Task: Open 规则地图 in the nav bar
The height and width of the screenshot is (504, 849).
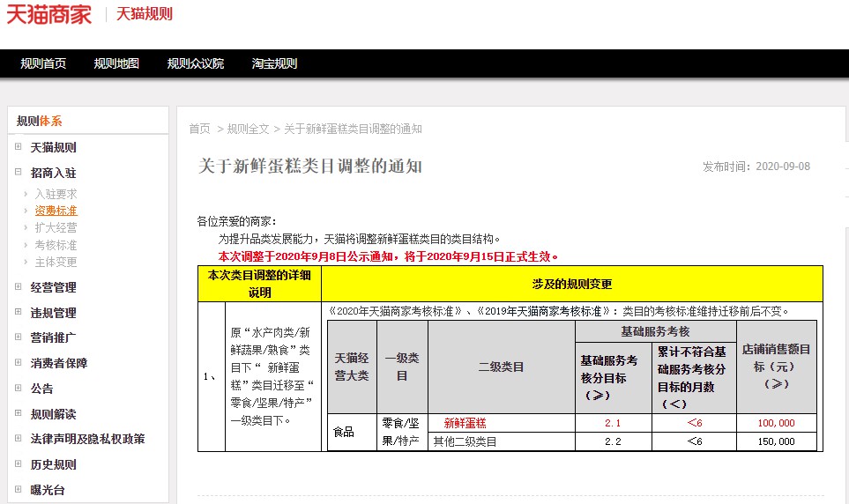Action: click(116, 63)
